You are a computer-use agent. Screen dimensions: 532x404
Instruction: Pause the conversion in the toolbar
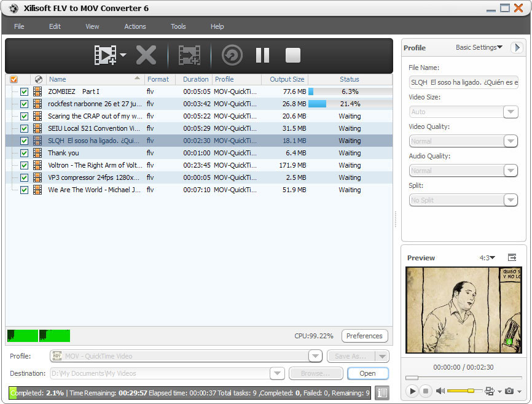click(262, 55)
